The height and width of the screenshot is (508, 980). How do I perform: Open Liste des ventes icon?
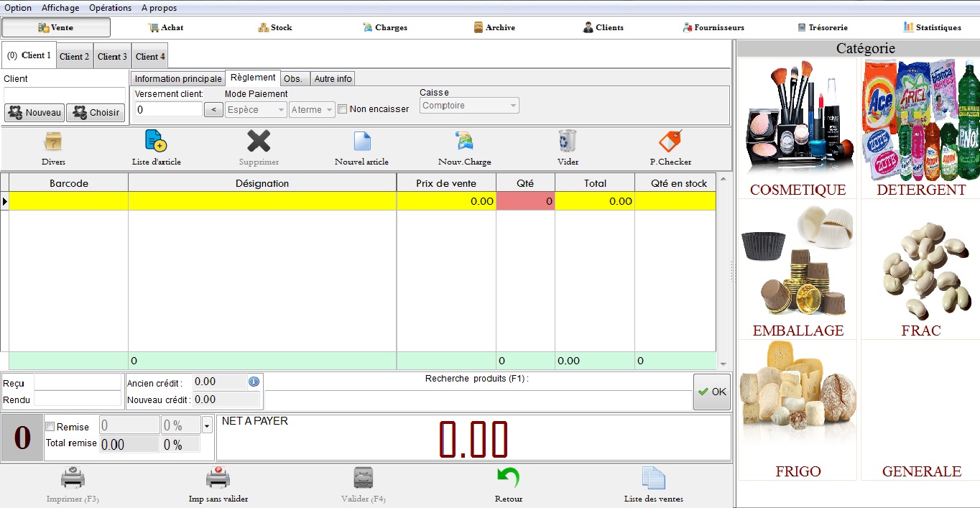(x=653, y=479)
